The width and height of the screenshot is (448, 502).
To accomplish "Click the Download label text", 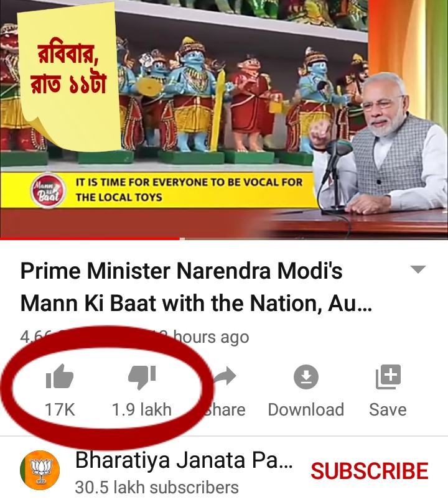I will coord(306,409).
